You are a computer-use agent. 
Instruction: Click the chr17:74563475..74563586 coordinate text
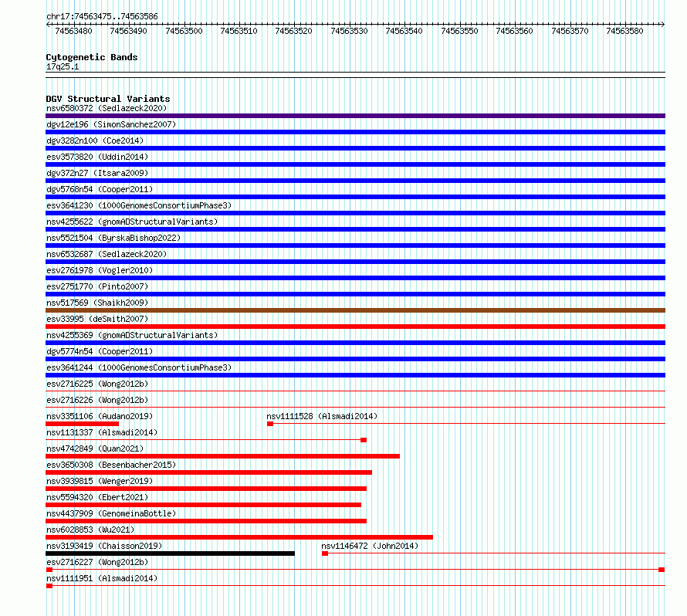(x=102, y=16)
